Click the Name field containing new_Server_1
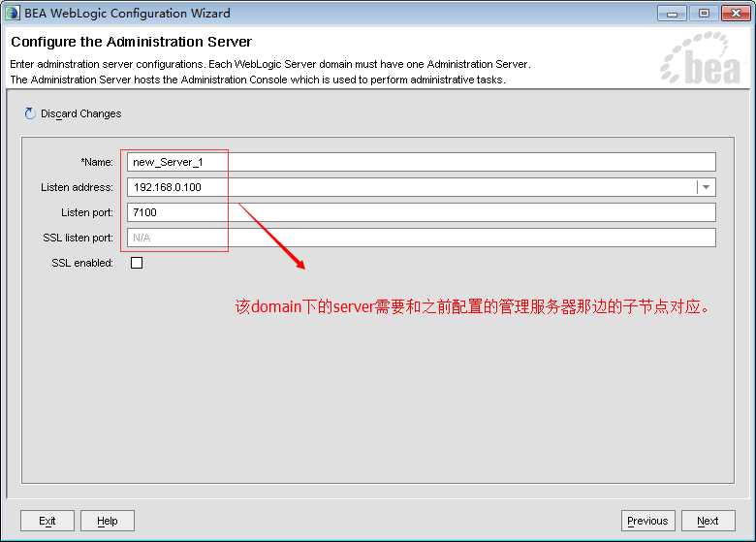756x542 pixels. point(422,162)
